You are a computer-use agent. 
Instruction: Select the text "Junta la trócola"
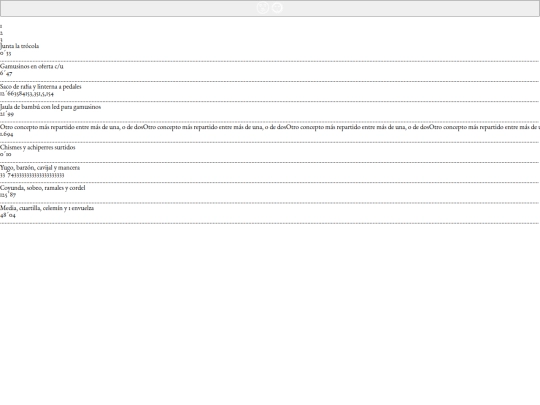[20, 46]
